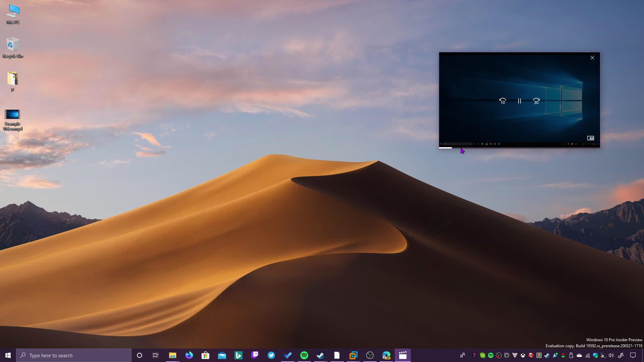Image resolution: width=644 pixels, height=362 pixels.
Task: Open the Start menu
Action: (x=7, y=355)
